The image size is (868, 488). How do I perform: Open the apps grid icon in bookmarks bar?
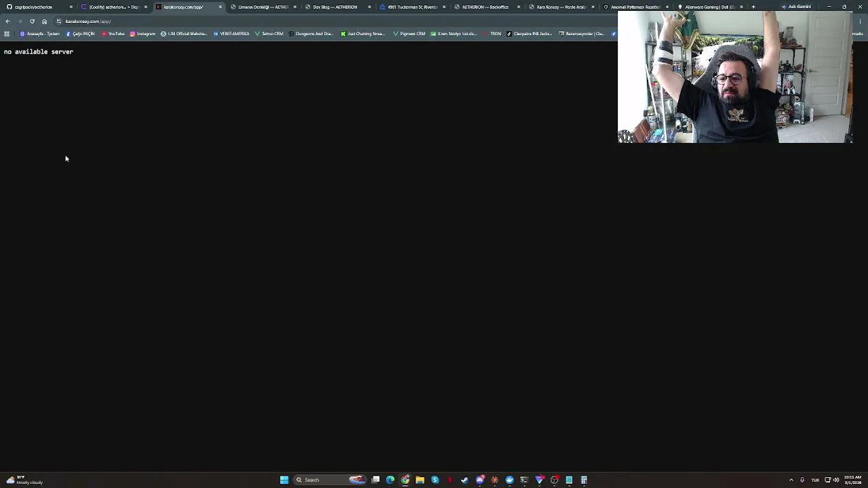pos(7,33)
